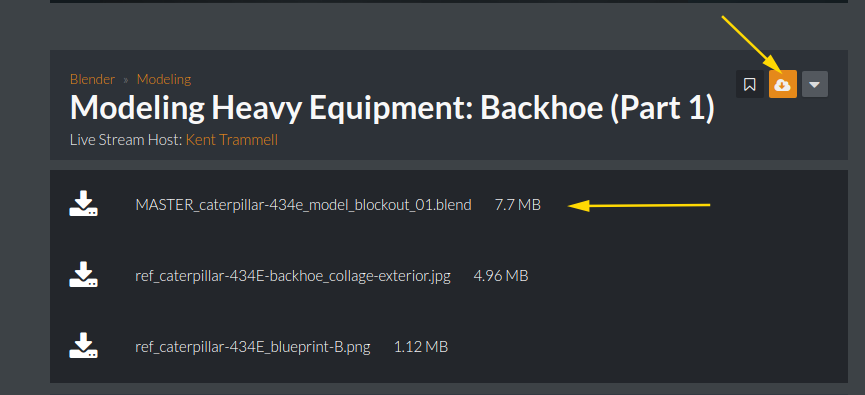Click the download icon for the MASTER blockout .blend file
Image resolution: width=865 pixels, height=395 pixels.
pyautogui.click(x=83, y=204)
